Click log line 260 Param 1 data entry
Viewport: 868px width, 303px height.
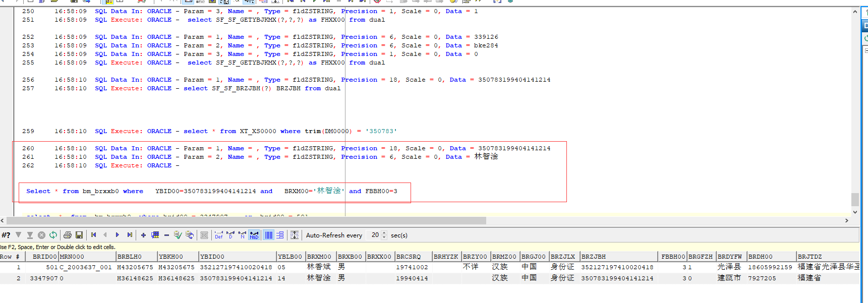pyautogui.click(x=286, y=148)
